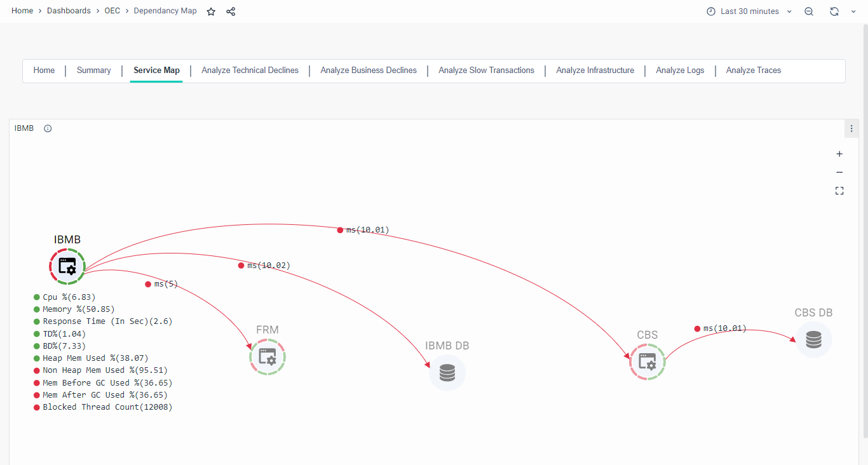Select the CBS DB database node
Image resolution: width=868 pixels, height=465 pixels.
pos(813,340)
